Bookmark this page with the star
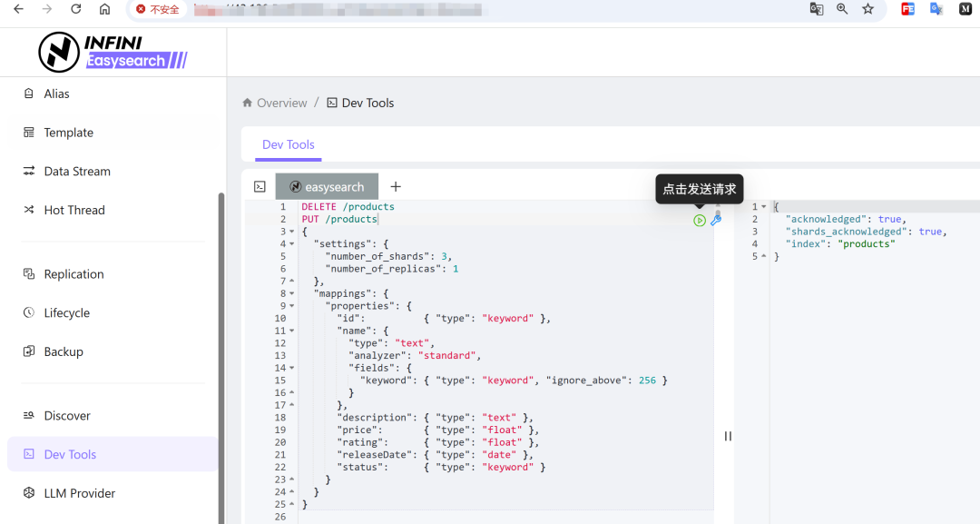The width and height of the screenshot is (980, 524). pyautogui.click(x=868, y=9)
